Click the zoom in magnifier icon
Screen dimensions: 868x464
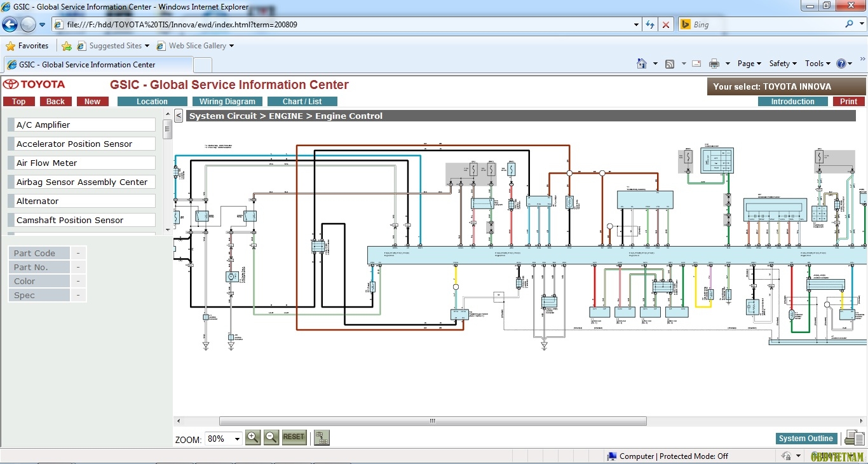pyautogui.click(x=253, y=437)
